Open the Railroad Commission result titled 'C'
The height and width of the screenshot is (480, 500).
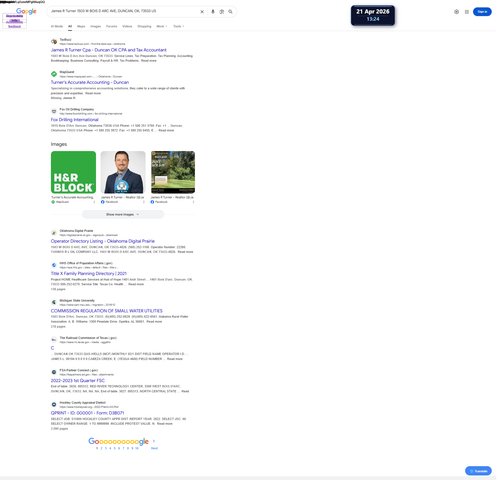(x=52, y=348)
